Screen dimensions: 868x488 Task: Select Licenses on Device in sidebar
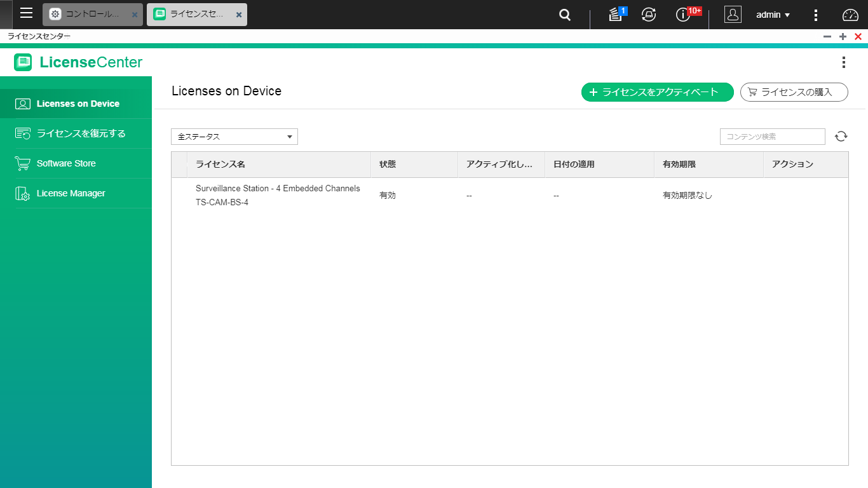click(x=76, y=104)
